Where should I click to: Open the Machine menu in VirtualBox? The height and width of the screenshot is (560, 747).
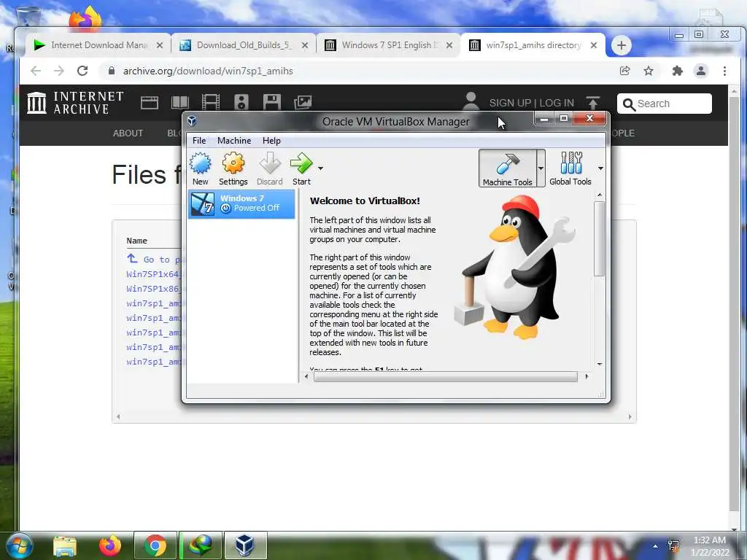[234, 141]
